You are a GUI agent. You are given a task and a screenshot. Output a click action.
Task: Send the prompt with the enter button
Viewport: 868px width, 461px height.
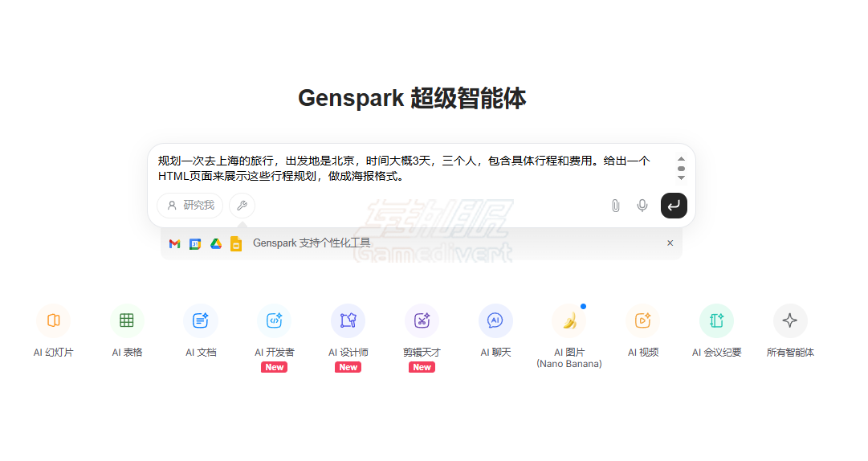674,206
